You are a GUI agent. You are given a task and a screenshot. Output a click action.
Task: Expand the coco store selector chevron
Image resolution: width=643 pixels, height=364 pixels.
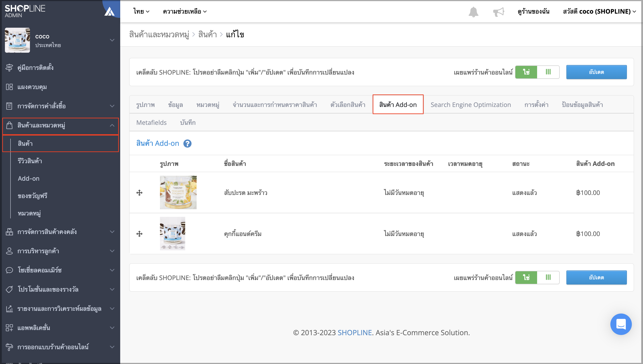(x=112, y=40)
